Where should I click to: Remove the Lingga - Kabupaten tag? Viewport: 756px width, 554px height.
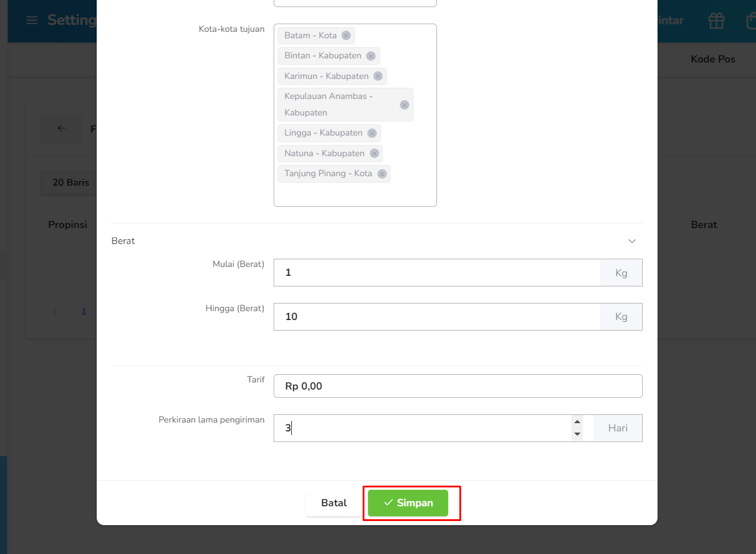[x=372, y=133]
